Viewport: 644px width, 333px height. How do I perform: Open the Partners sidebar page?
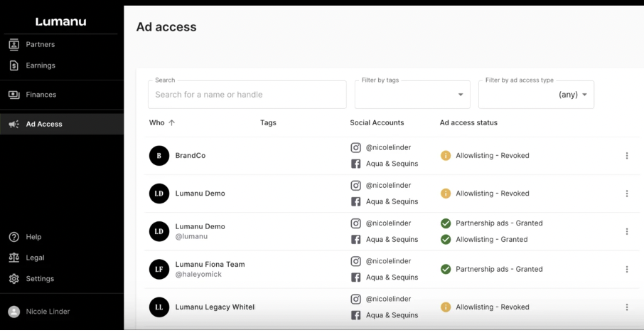click(x=40, y=44)
